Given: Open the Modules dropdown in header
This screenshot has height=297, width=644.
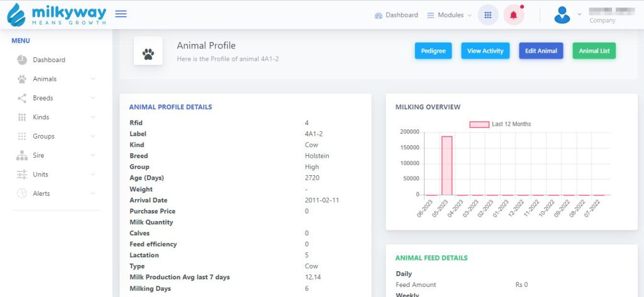Looking at the screenshot, I should pyautogui.click(x=449, y=15).
